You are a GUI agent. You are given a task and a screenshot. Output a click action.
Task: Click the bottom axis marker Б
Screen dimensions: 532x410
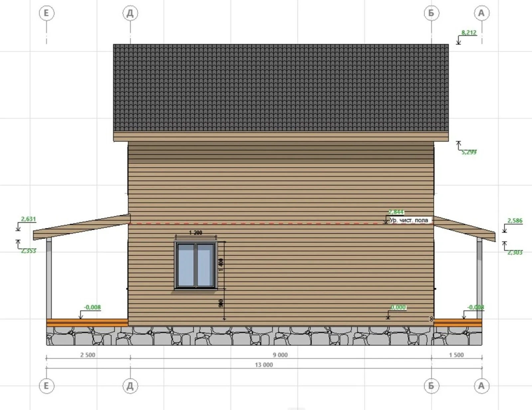click(x=431, y=386)
